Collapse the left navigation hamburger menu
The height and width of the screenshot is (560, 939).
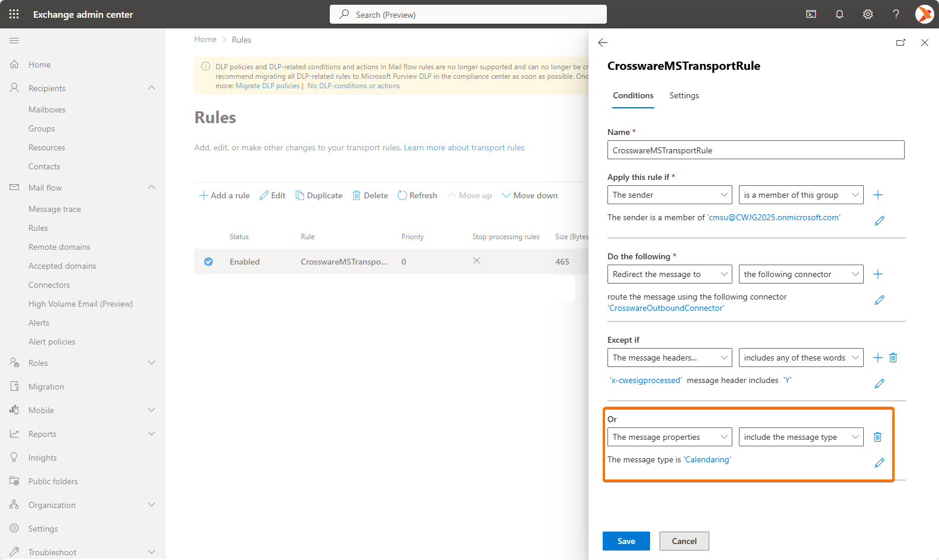coord(14,40)
